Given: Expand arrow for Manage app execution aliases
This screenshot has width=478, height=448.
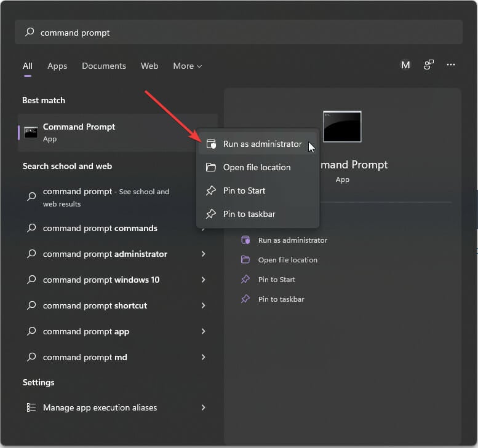Looking at the screenshot, I should point(203,408).
